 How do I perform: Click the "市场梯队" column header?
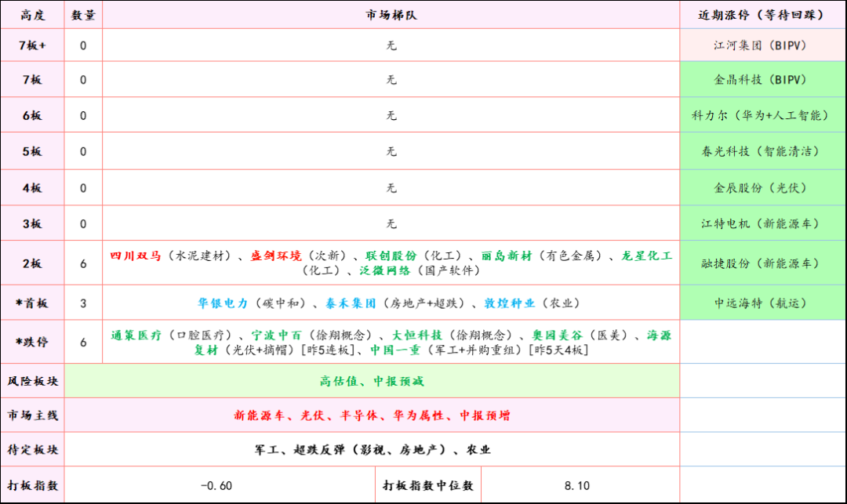coord(391,15)
